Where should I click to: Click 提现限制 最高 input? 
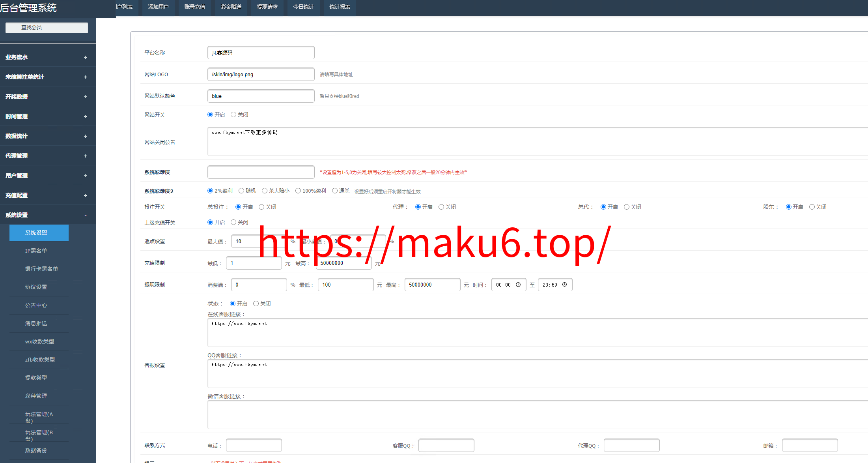point(433,285)
